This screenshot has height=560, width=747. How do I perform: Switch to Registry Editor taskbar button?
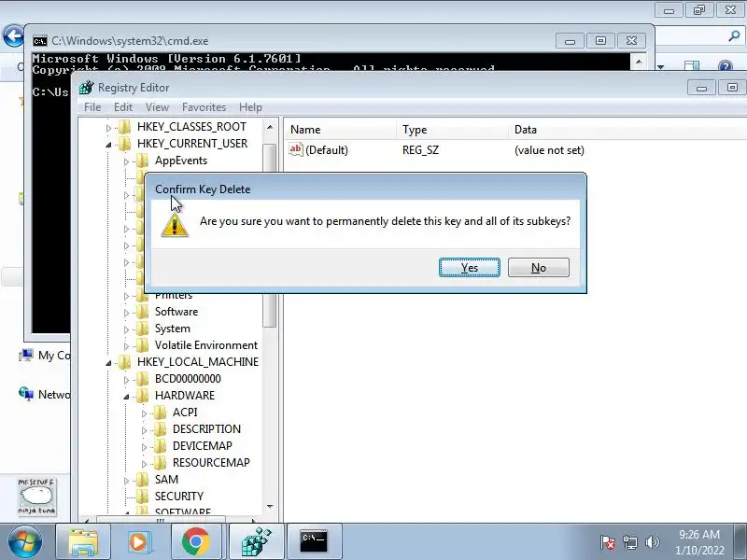click(x=256, y=542)
